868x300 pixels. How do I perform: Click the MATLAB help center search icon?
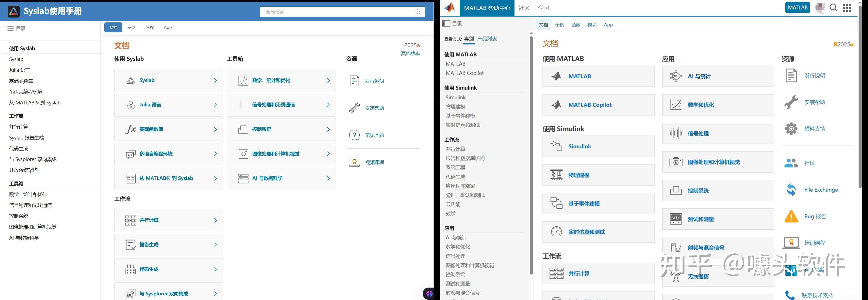tap(833, 8)
